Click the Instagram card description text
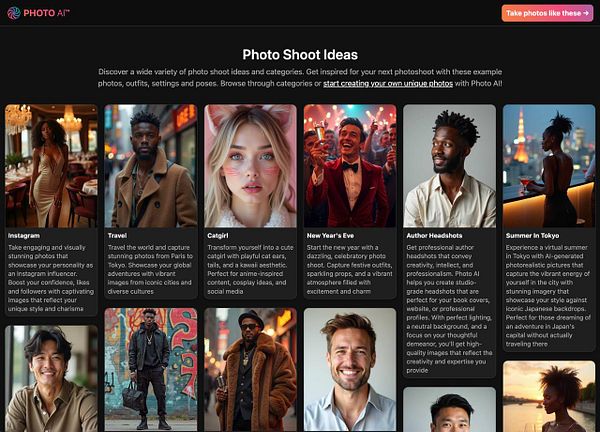The width and height of the screenshot is (600, 432). click(51, 278)
